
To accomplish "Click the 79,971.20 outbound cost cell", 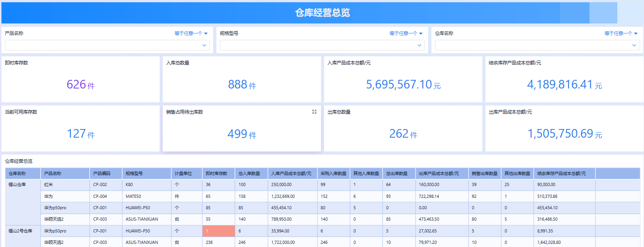I will click(442, 242).
